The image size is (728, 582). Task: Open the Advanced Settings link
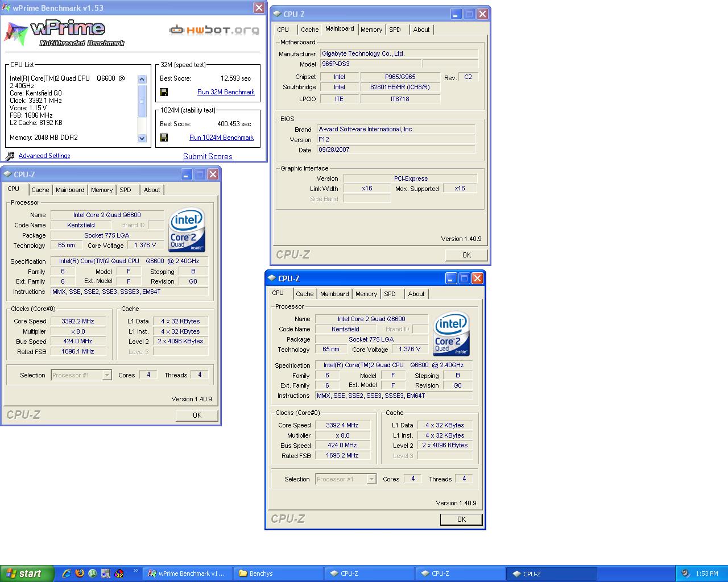coord(44,156)
